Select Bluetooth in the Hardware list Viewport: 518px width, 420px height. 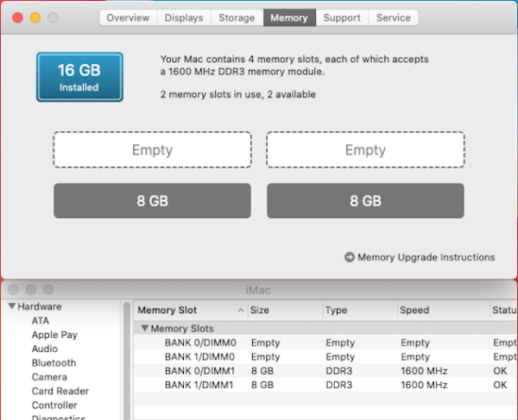[x=54, y=363]
